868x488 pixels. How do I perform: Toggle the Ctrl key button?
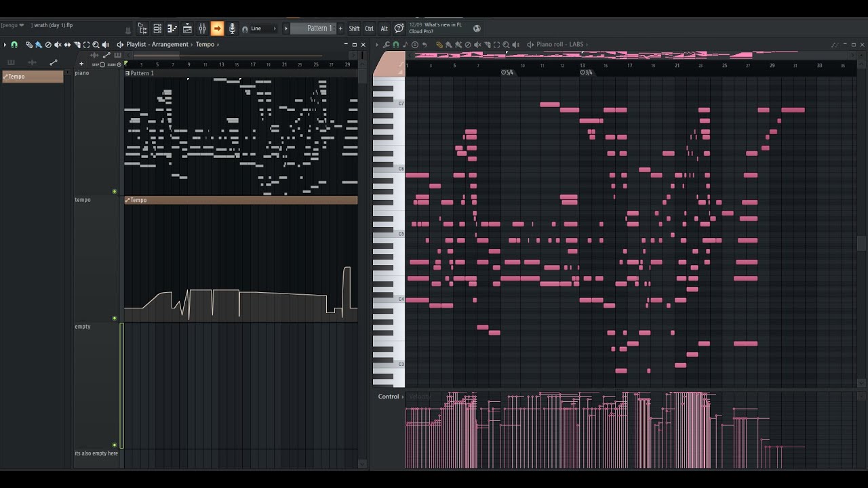369,28
